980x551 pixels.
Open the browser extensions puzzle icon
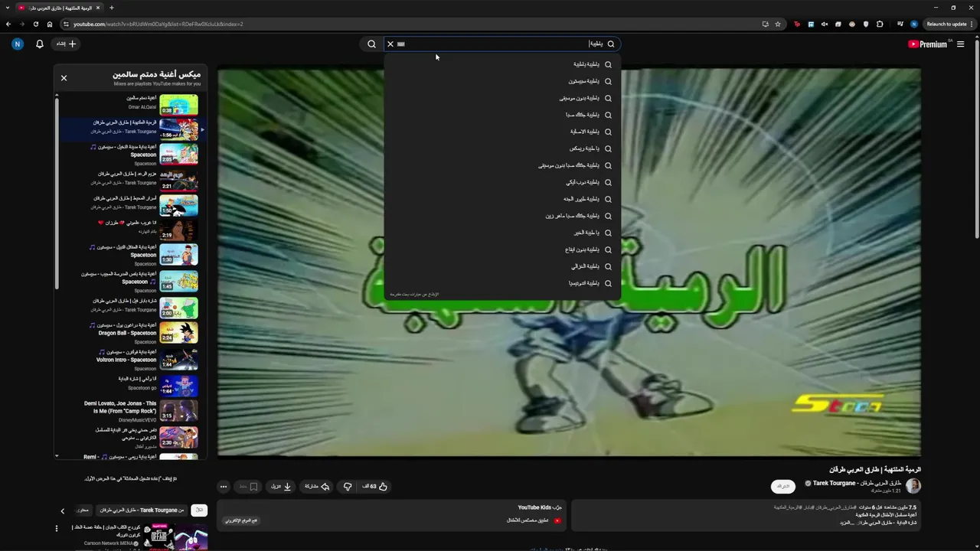coord(880,24)
